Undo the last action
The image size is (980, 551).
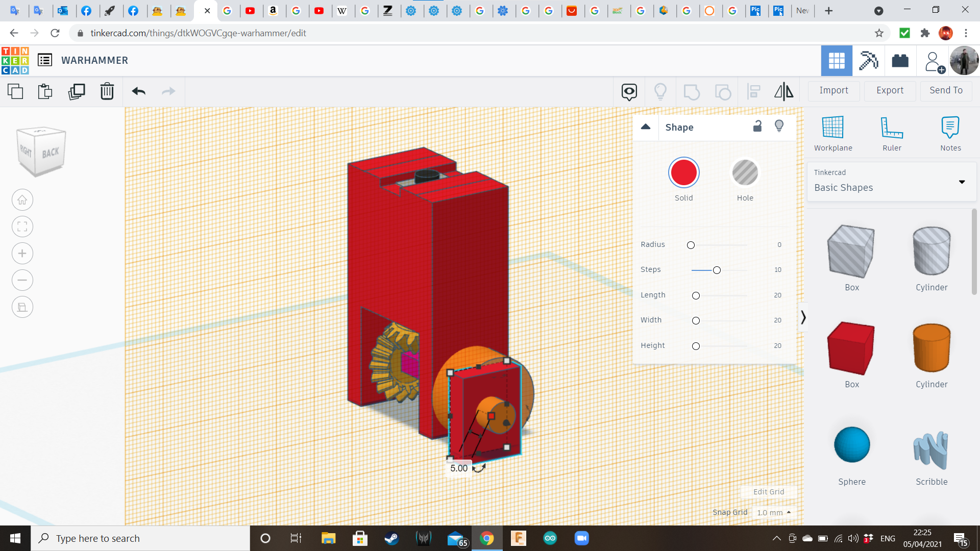138,92
